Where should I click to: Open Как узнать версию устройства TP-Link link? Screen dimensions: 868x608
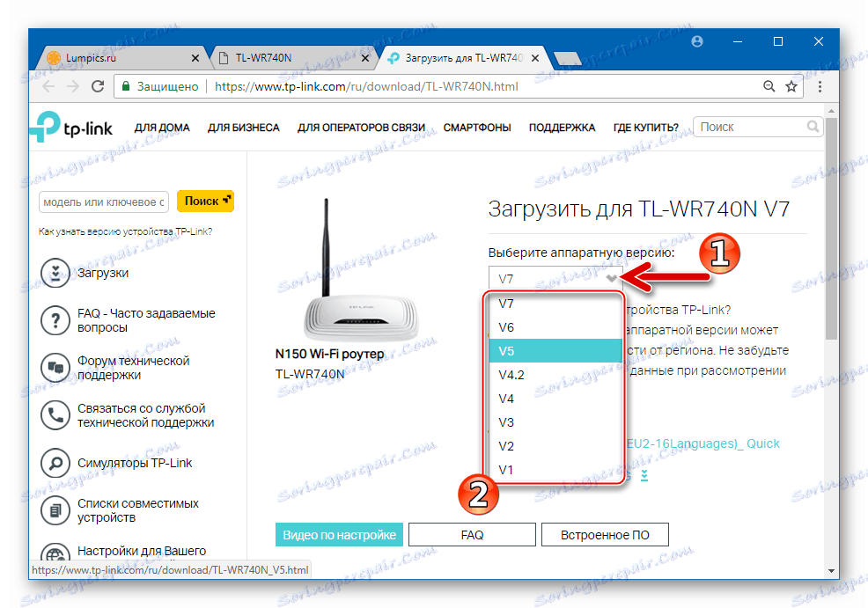click(x=125, y=231)
